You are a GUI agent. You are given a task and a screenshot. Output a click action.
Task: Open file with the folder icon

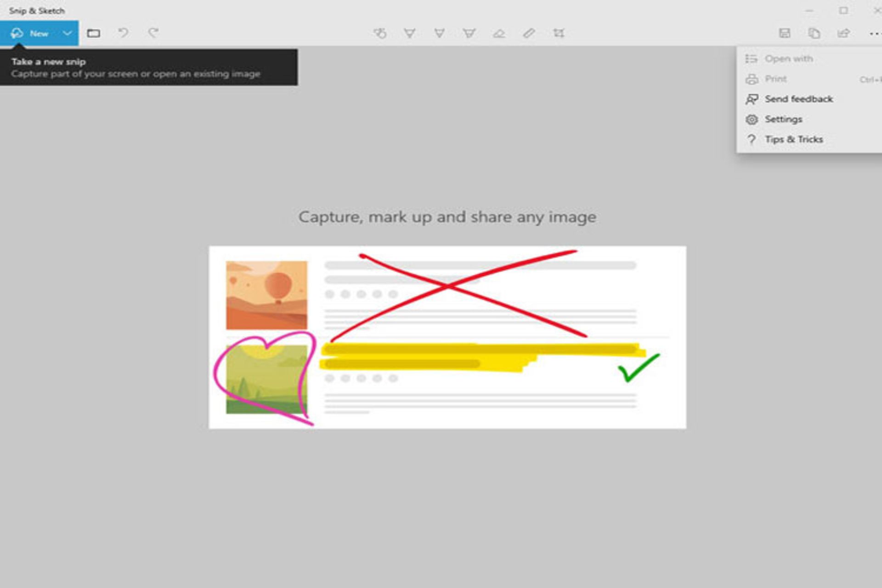[94, 33]
